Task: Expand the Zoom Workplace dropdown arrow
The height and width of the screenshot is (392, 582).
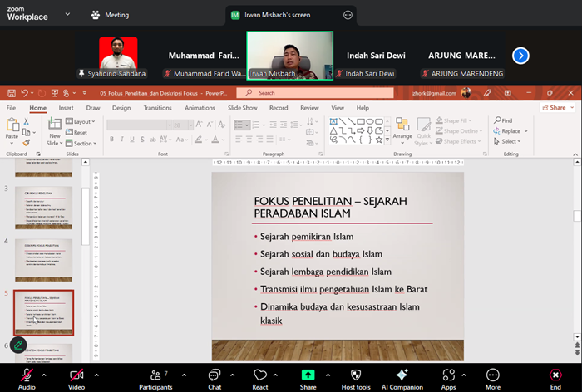Action: (x=67, y=14)
